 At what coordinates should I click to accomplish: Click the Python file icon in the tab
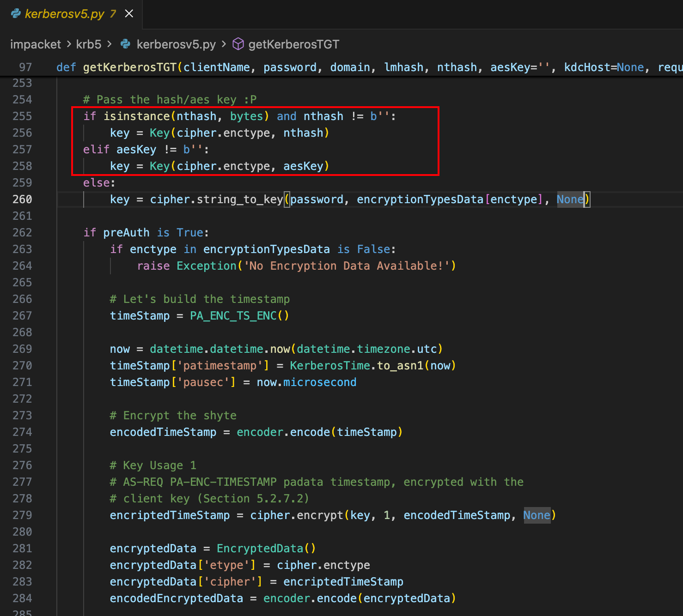pos(16,14)
